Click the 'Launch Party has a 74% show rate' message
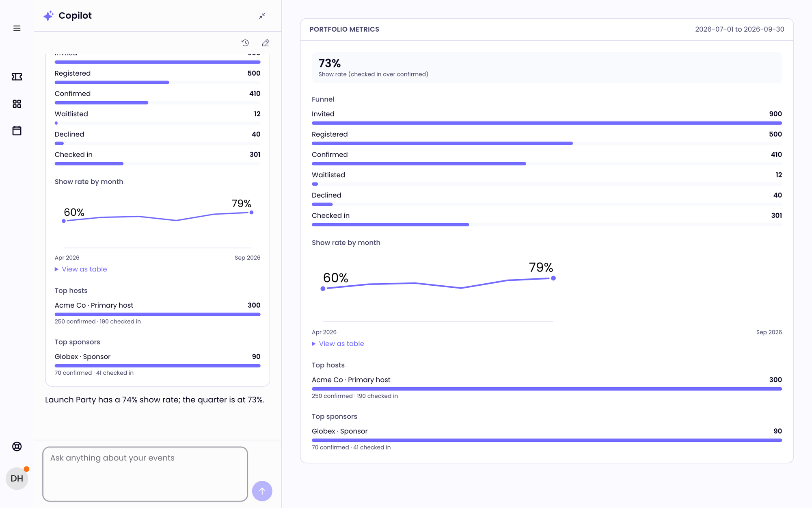The width and height of the screenshot is (812, 508). pyautogui.click(x=154, y=400)
